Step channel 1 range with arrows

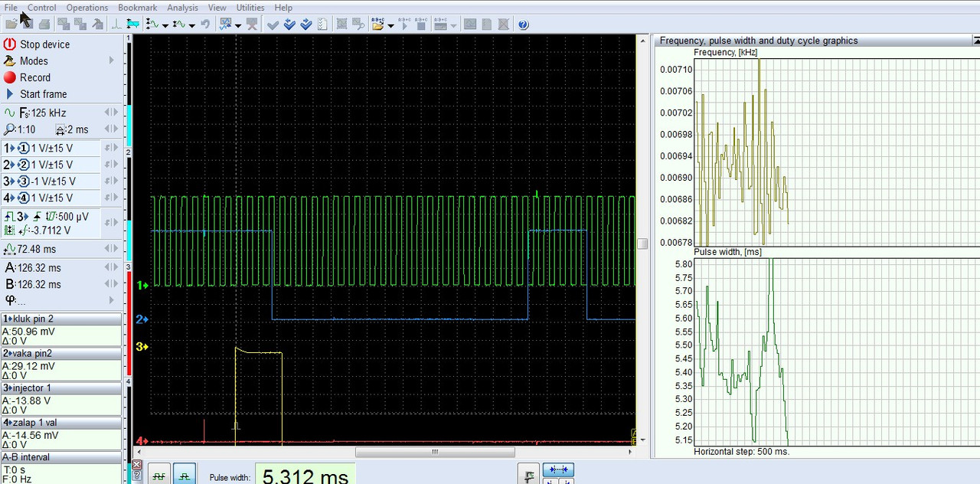coord(112,148)
